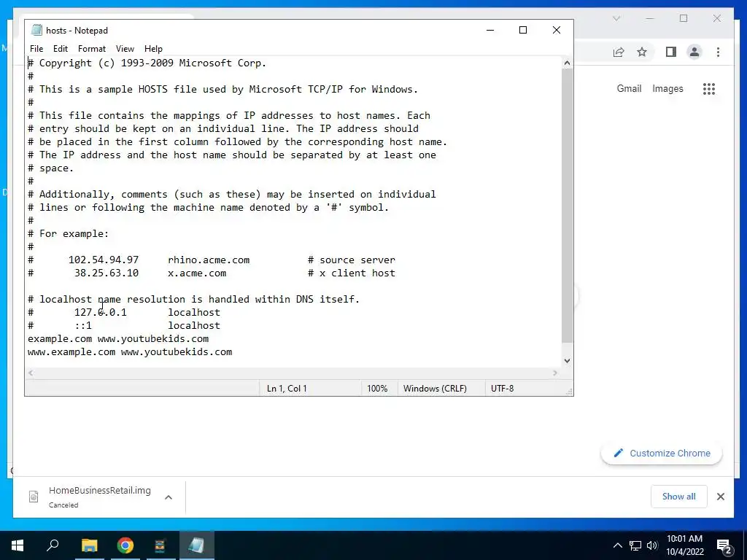Click the Notepad vertical scrollbar thumb

point(567,205)
